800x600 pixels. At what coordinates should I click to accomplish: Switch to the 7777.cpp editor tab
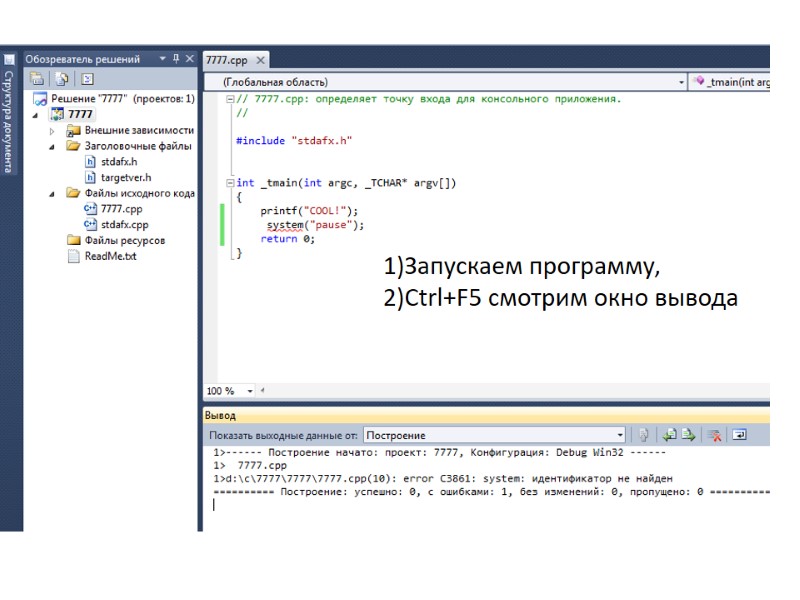pyautogui.click(x=227, y=60)
